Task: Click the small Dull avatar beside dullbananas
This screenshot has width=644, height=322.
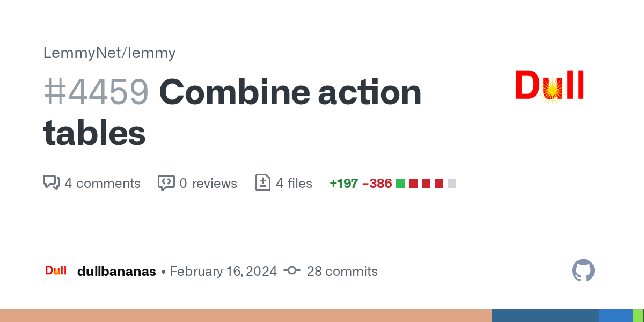Action: pyautogui.click(x=56, y=270)
